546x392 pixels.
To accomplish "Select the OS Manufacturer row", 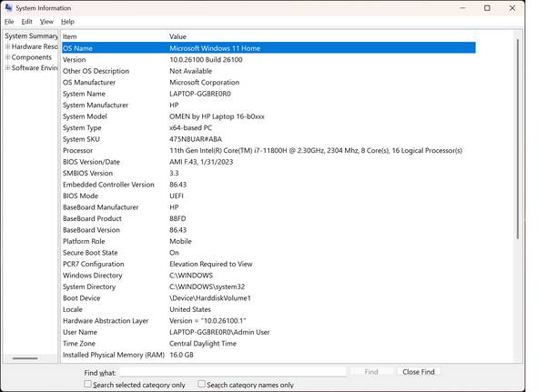I will click(268, 82).
